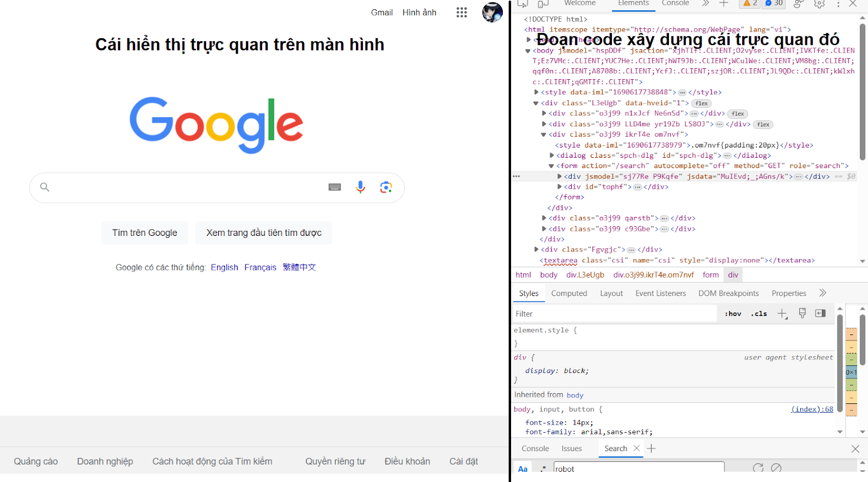The image size is (868, 482).
Task: Open the Layout tab
Action: pos(611,293)
